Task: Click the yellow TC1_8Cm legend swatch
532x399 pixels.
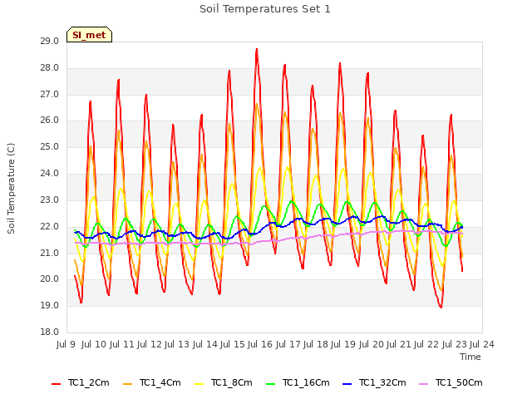Action: tap(199, 384)
